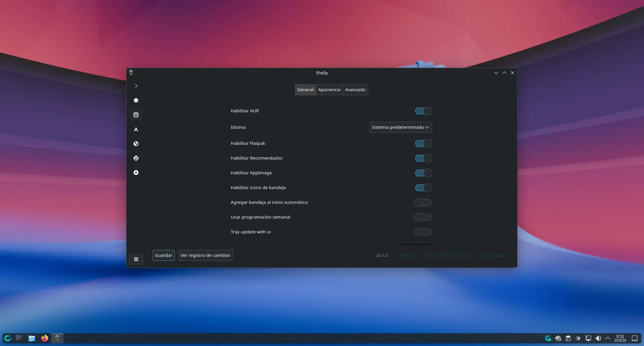
Task: Toggle the Habilitar Flatpak switch
Action: [x=423, y=143]
